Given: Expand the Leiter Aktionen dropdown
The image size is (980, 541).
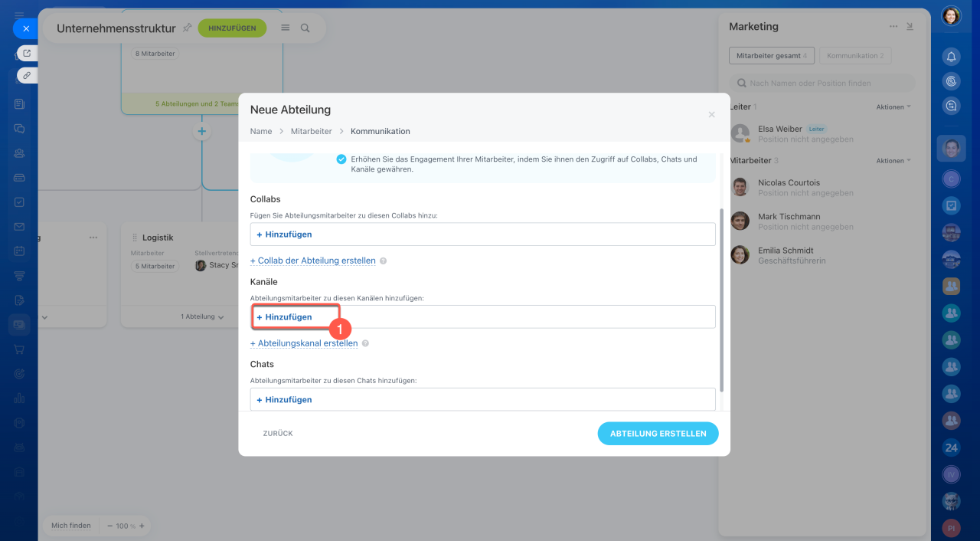Looking at the screenshot, I should pos(893,107).
